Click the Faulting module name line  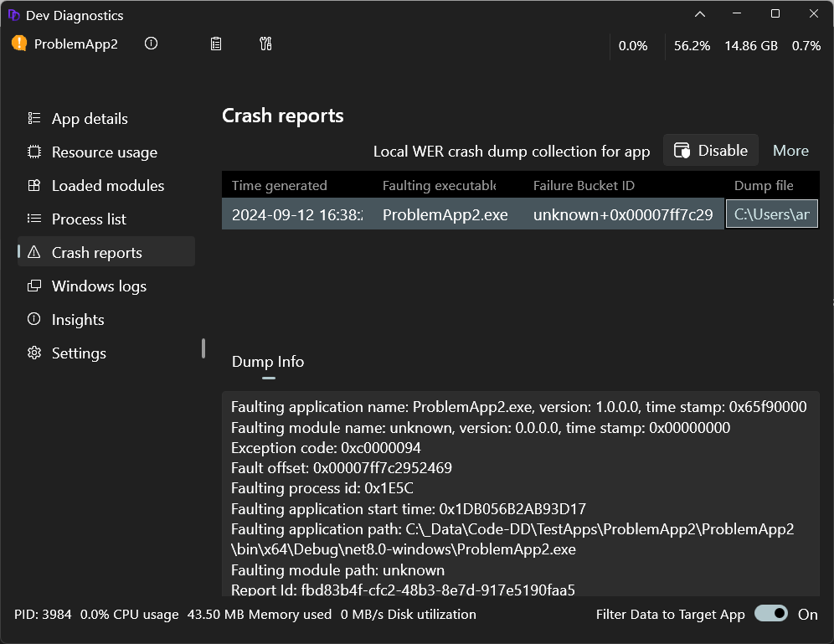coord(481,428)
